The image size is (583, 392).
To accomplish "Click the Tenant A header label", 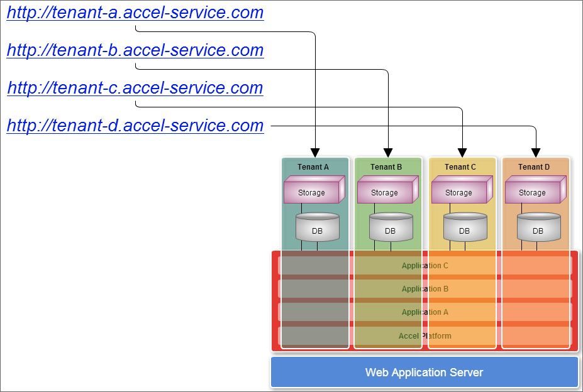I will pos(314,166).
